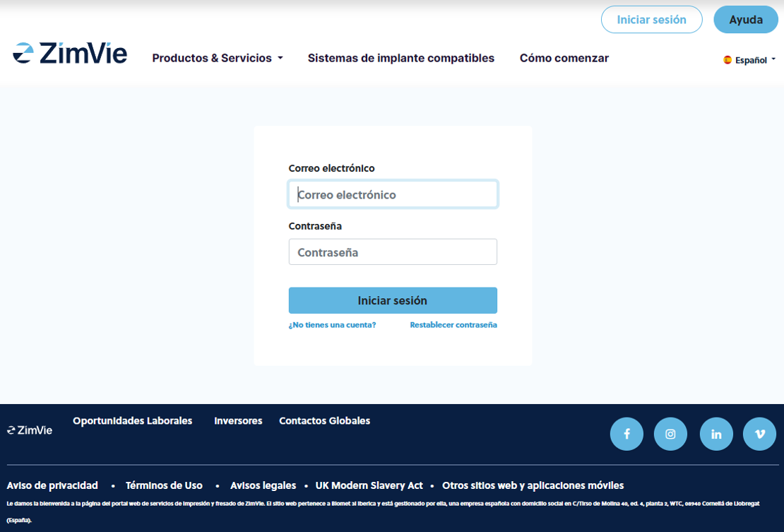Open the LinkedIn social icon
The width and height of the screenshot is (784, 532).
pyautogui.click(x=716, y=434)
